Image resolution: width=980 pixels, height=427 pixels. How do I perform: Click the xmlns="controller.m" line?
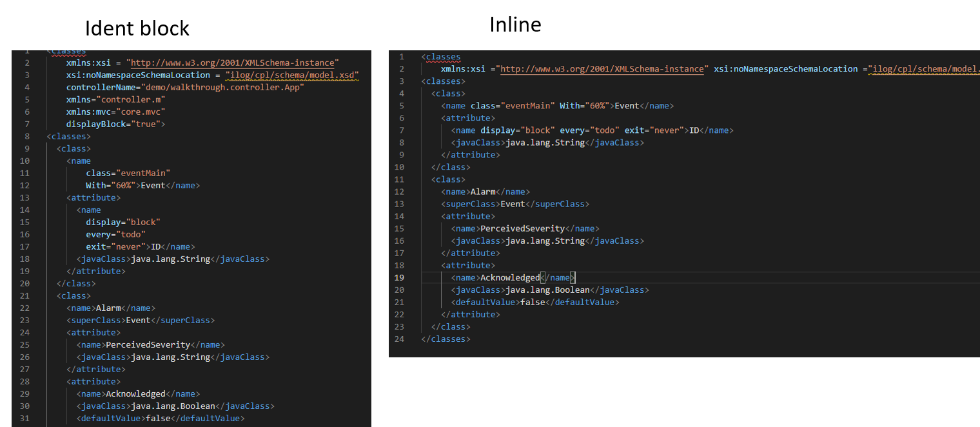[116, 99]
